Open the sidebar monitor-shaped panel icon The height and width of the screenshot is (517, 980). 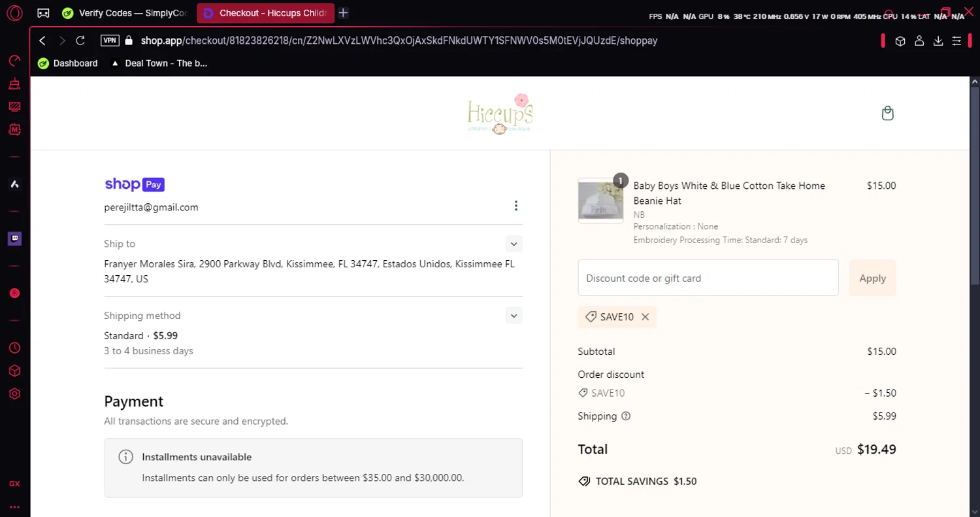click(x=14, y=107)
